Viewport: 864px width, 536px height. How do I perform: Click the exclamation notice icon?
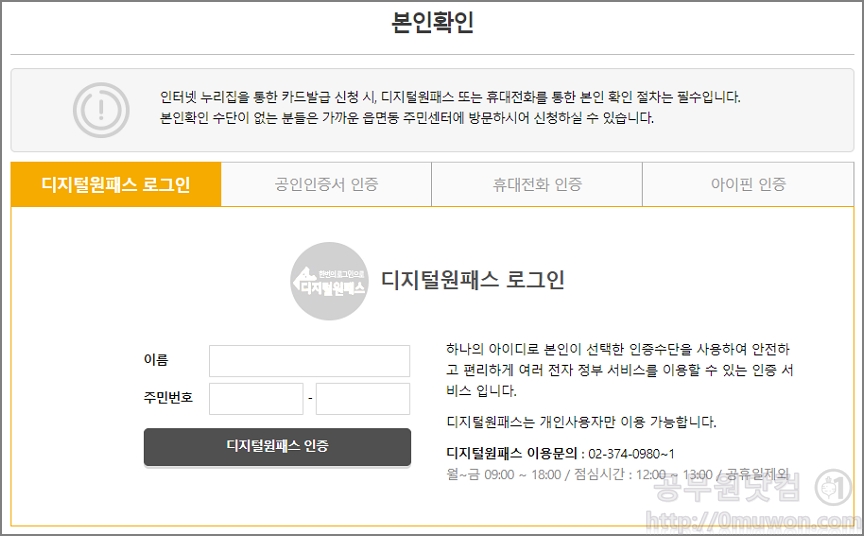click(x=101, y=110)
